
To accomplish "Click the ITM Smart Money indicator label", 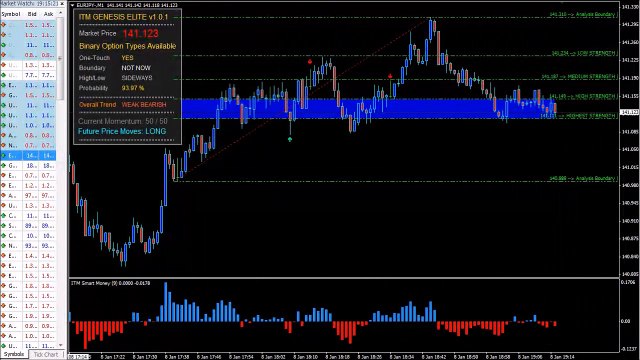I will pyautogui.click(x=110, y=283).
